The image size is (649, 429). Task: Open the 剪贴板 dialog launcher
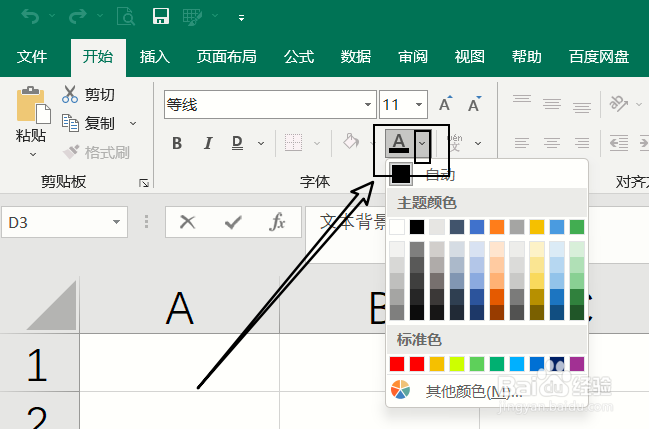pyautogui.click(x=144, y=183)
